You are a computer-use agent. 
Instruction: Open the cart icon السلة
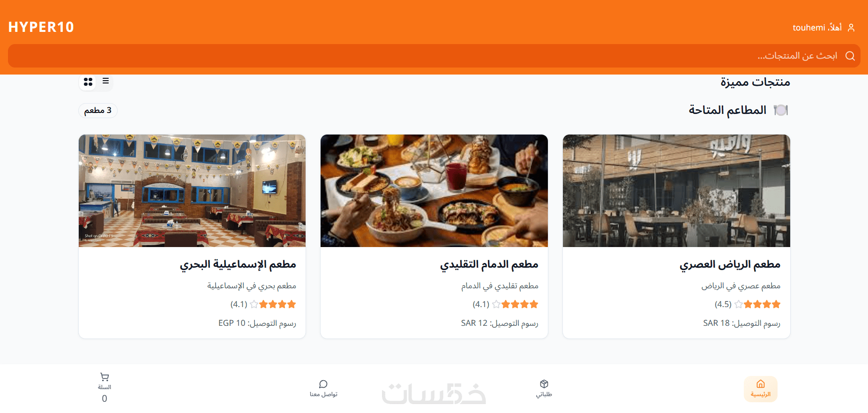point(105,377)
